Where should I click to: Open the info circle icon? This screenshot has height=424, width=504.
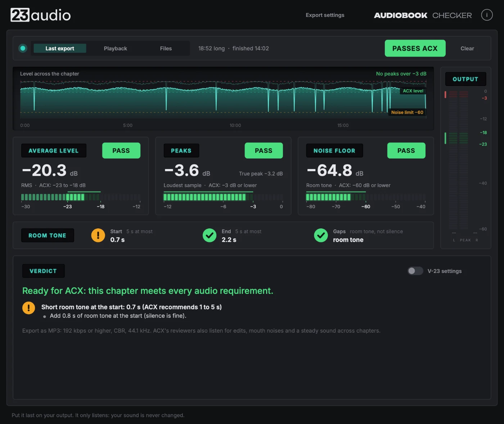coord(487,15)
